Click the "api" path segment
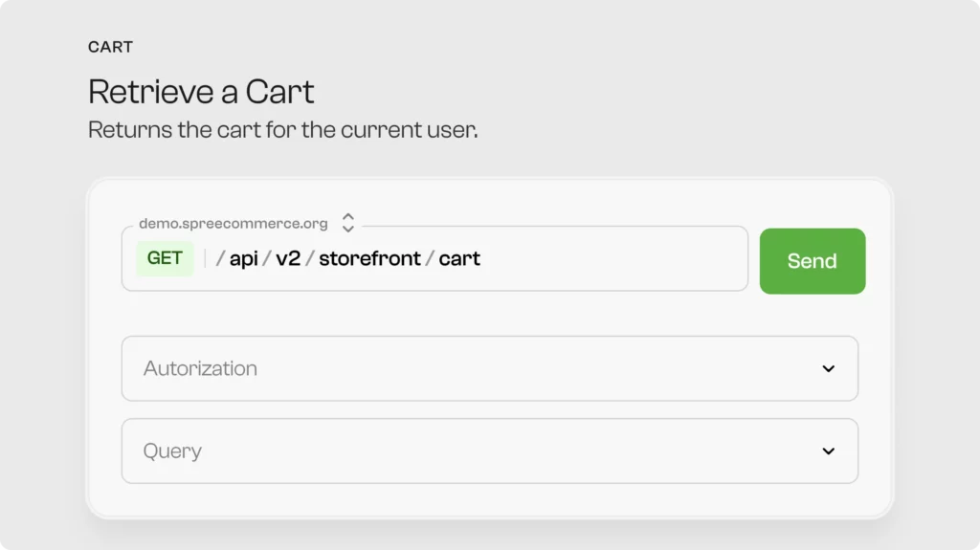This screenshot has height=550, width=980. [x=244, y=258]
